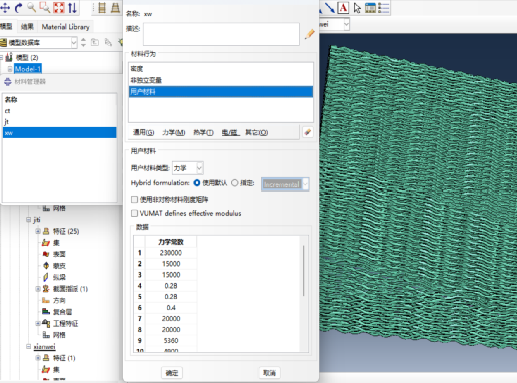Expand 特征 (1) under xianwei

point(38,358)
